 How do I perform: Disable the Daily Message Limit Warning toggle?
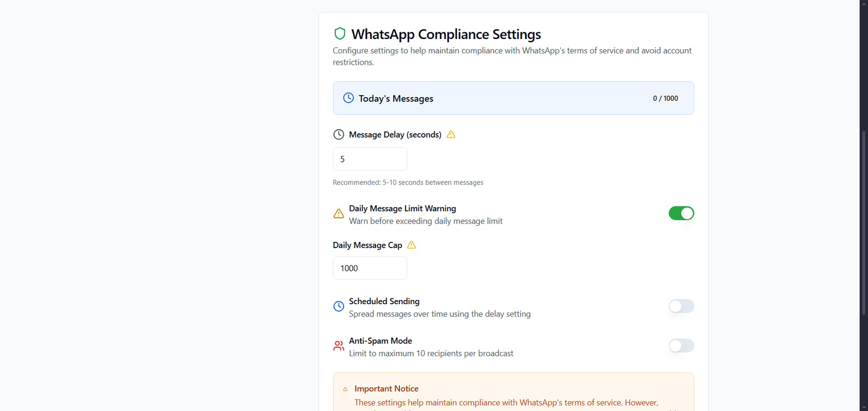681,213
